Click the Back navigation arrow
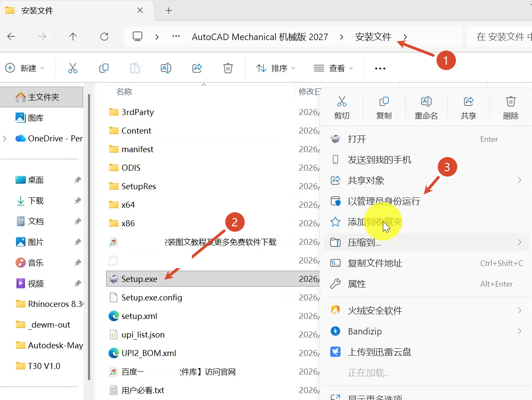532x400 pixels. pos(11,37)
